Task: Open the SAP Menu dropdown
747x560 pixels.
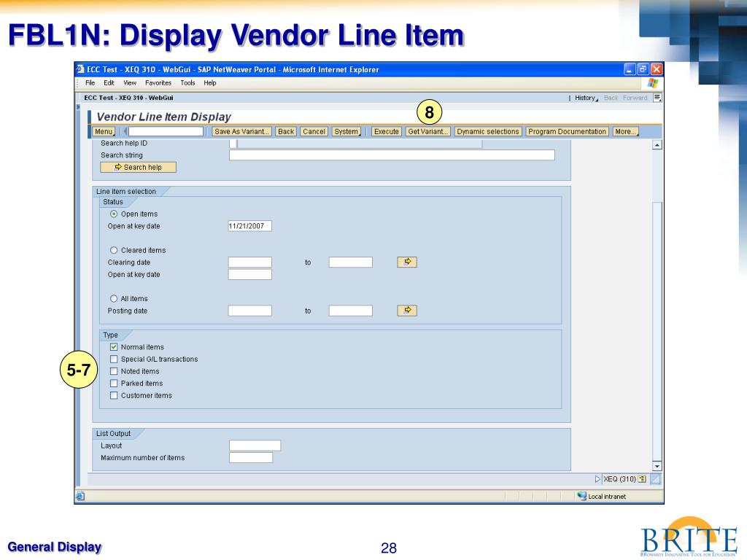Action: coord(104,131)
